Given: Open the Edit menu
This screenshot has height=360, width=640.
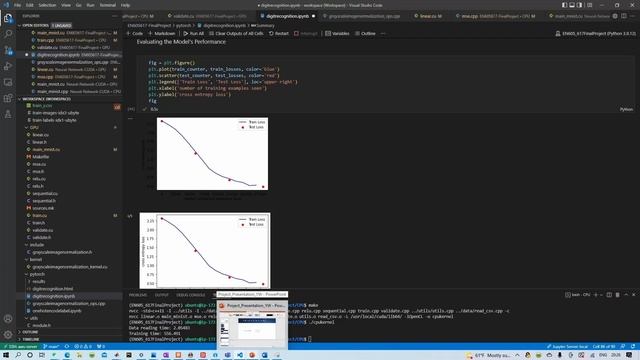Looking at the screenshot, I should tap(30, 5).
